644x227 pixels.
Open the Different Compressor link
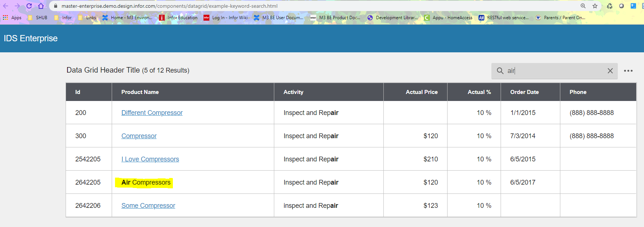coord(152,113)
